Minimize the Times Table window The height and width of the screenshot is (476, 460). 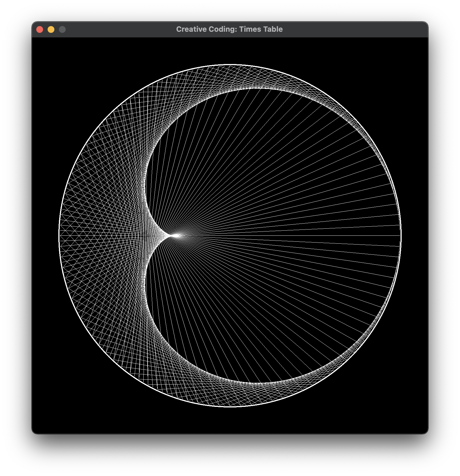(51, 29)
